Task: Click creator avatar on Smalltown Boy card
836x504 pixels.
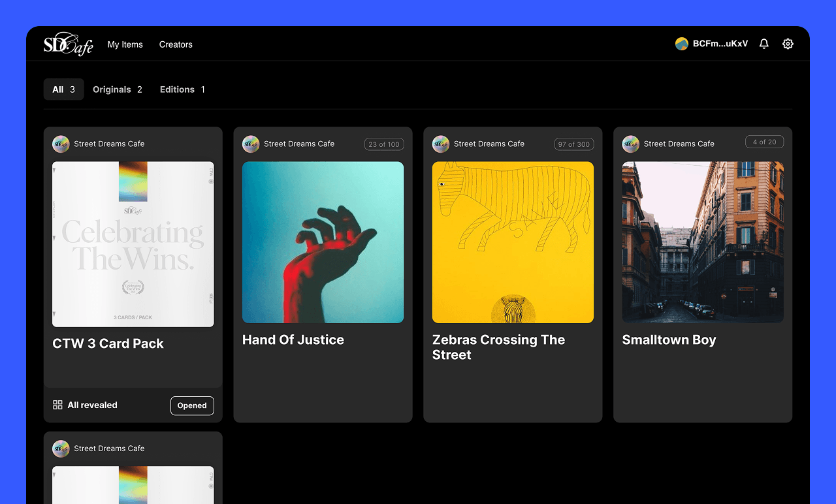Action: pos(630,144)
